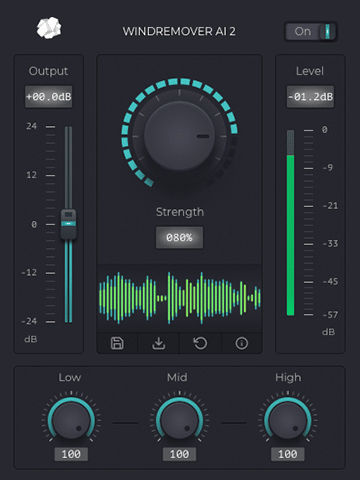The width and height of the screenshot is (360, 480).
Task: Click the Mid 100 value box
Action: click(x=179, y=454)
